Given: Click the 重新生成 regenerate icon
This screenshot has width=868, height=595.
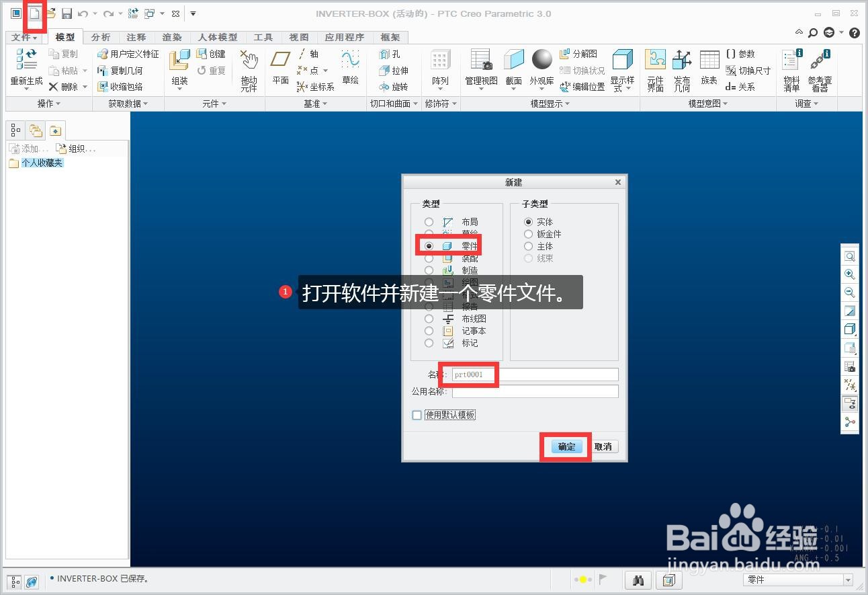Looking at the screenshot, I should pos(26,61).
